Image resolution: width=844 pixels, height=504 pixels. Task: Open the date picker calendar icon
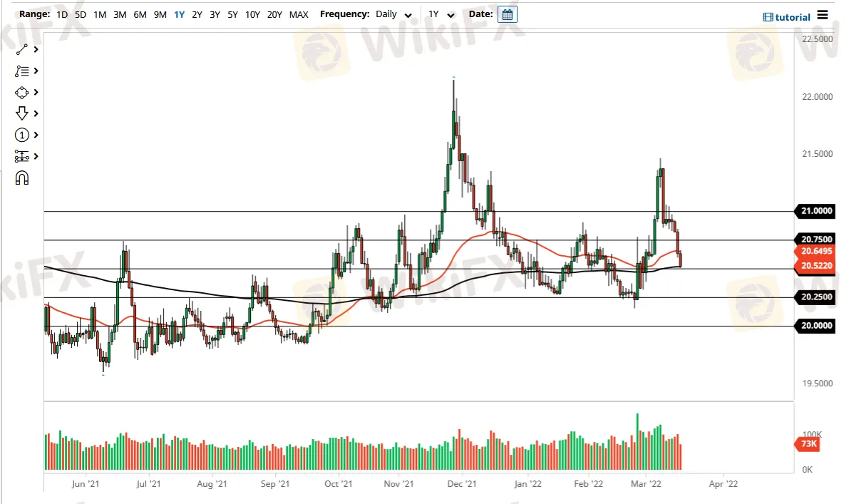pyautogui.click(x=507, y=14)
